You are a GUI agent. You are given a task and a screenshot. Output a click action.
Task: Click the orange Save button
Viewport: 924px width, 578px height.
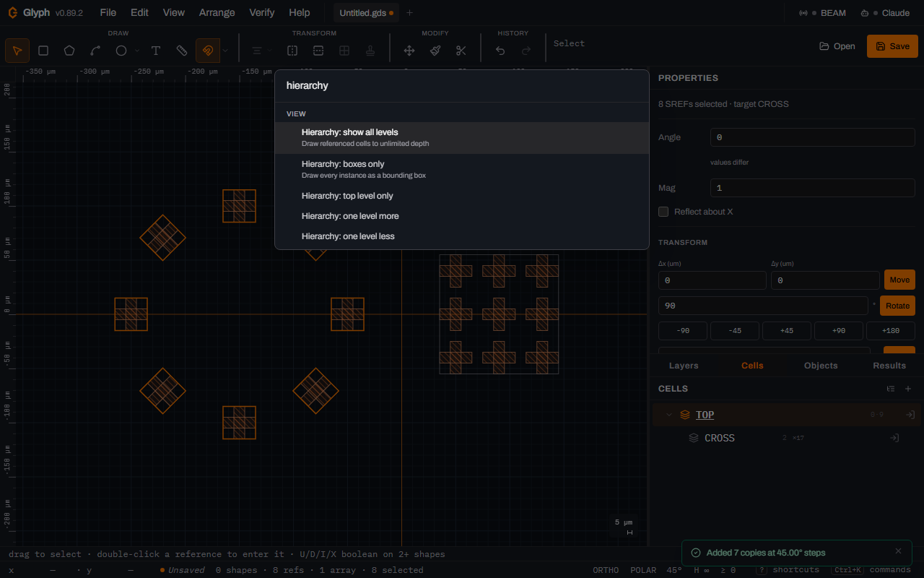[x=892, y=46]
